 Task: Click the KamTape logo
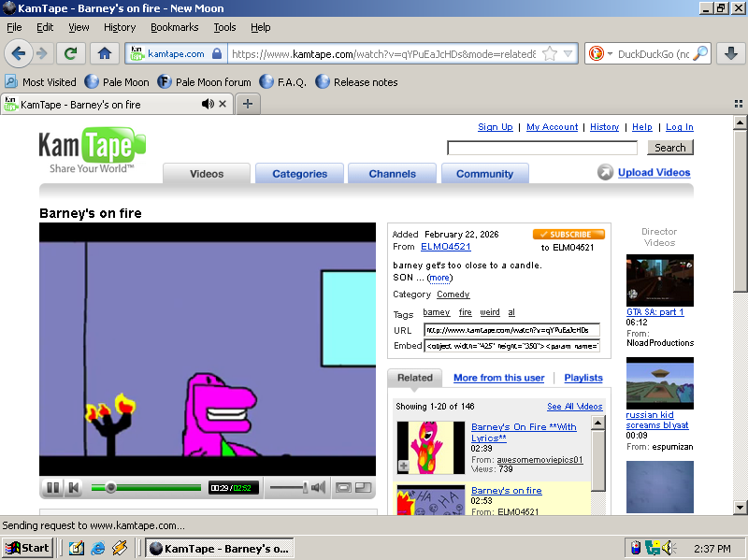tap(92, 150)
